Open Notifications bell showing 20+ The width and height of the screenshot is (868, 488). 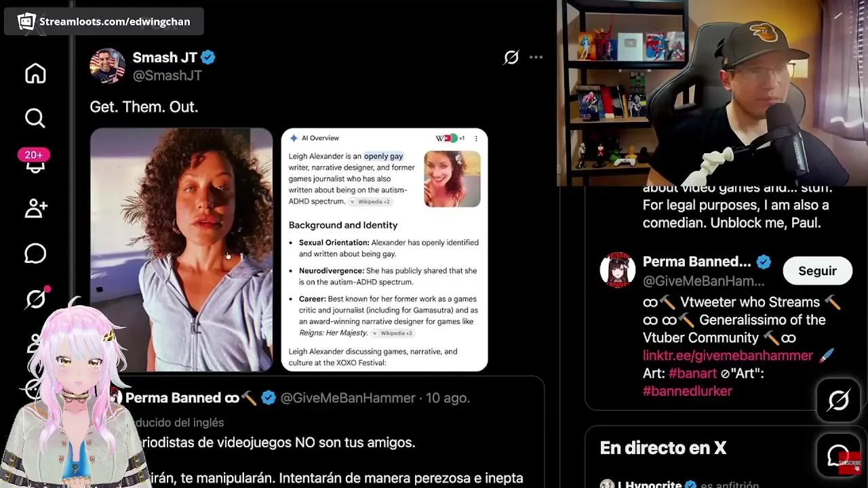(x=35, y=163)
